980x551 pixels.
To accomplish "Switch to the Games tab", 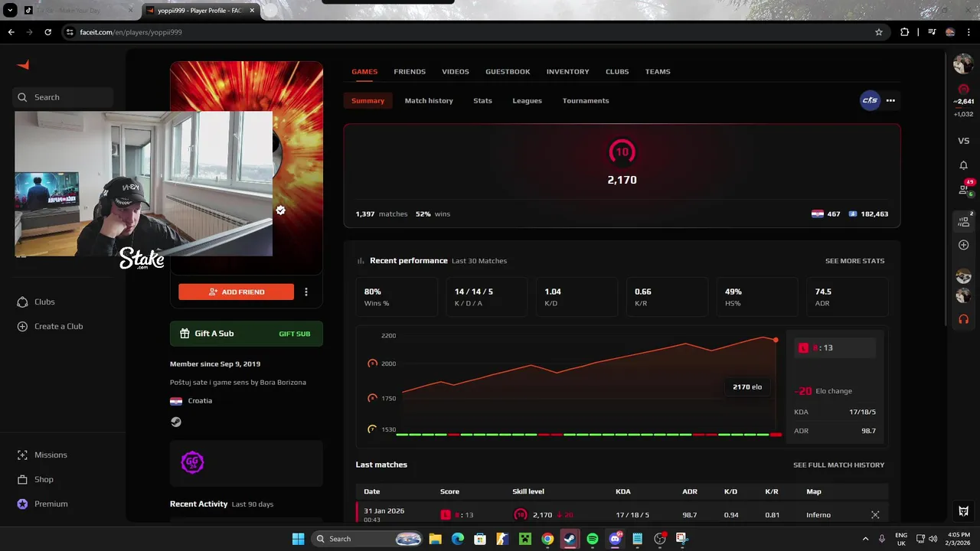I will pos(364,71).
